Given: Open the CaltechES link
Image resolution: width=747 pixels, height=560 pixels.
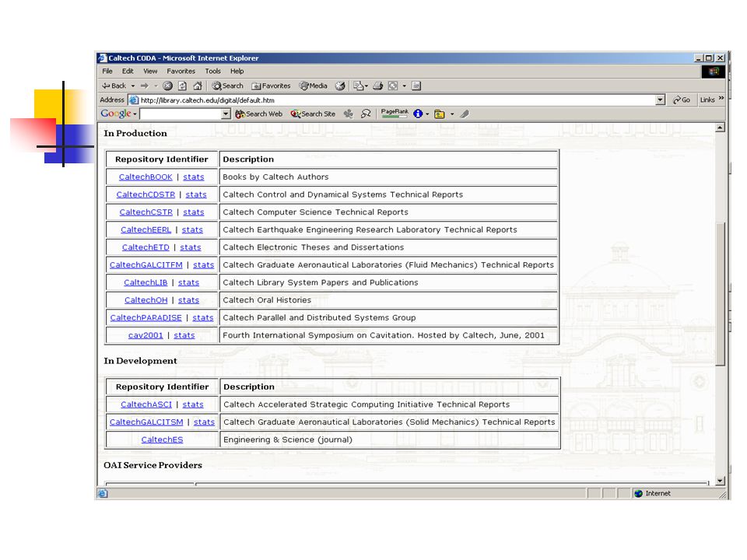Looking at the screenshot, I should (162, 439).
